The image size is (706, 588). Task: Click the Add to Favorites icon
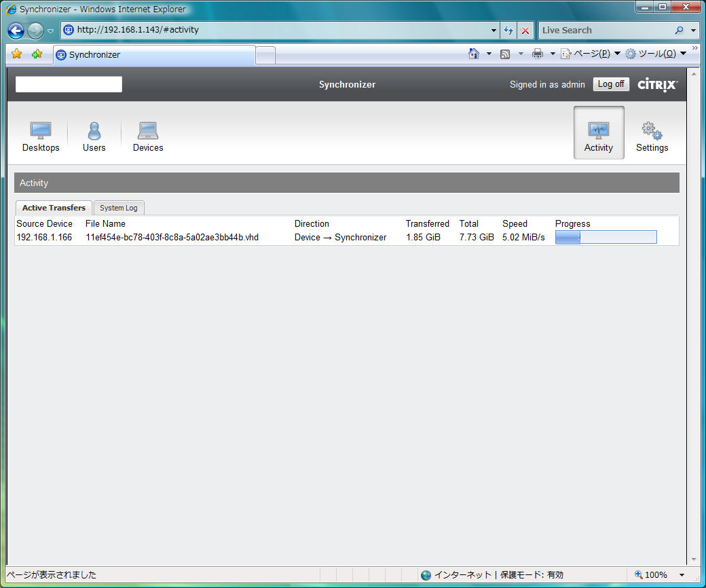[x=37, y=54]
